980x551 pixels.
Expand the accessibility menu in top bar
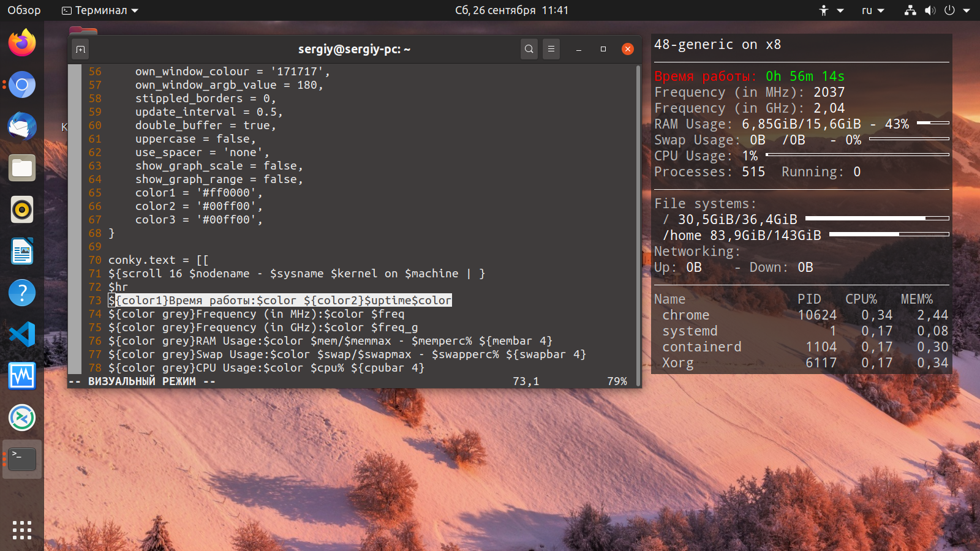832,10
